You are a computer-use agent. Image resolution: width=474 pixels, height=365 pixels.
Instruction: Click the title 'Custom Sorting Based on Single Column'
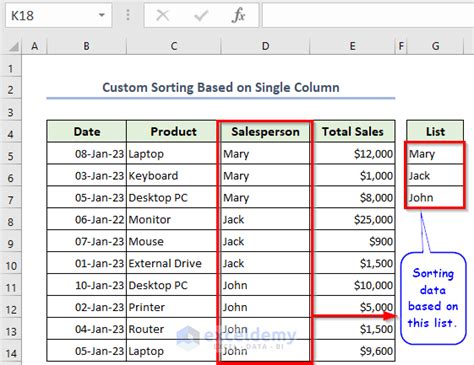pyautogui.click(x=221, y=88)
